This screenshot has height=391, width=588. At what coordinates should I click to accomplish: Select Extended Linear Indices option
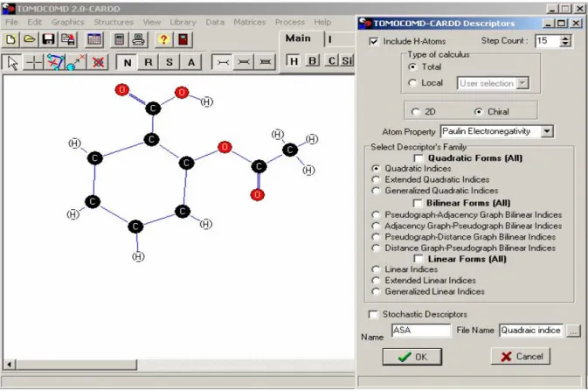pos(376,280)
